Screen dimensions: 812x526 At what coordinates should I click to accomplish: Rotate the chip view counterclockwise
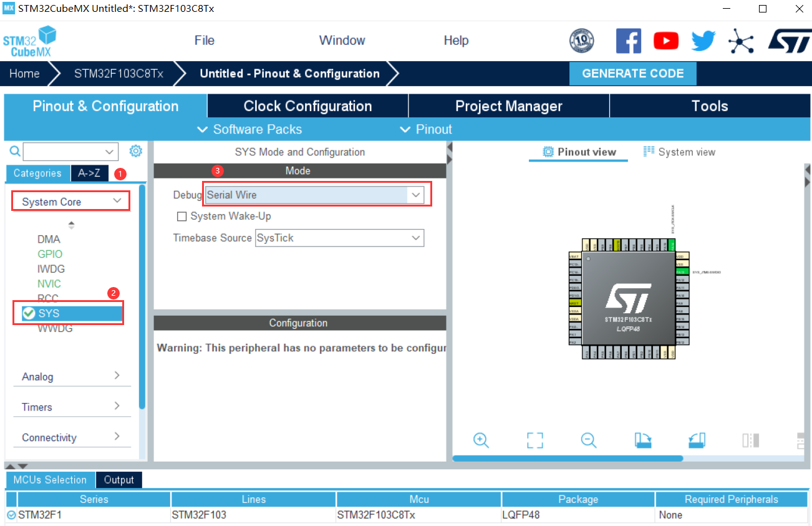coord(697,441)
